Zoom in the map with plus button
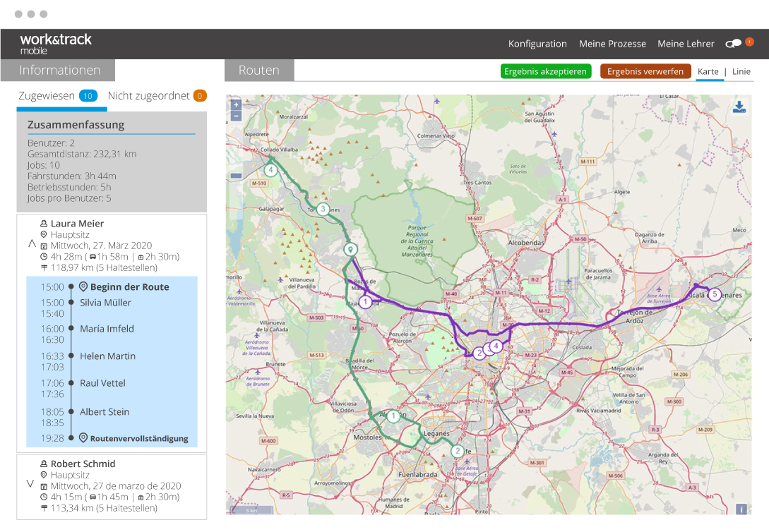The image size is (769, 532). (x=236, y=105)
